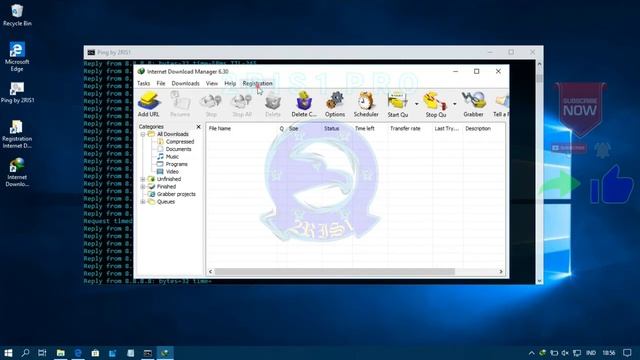Click the taskbar clock showing 18:56
The image size is (640, 360).
609,353
